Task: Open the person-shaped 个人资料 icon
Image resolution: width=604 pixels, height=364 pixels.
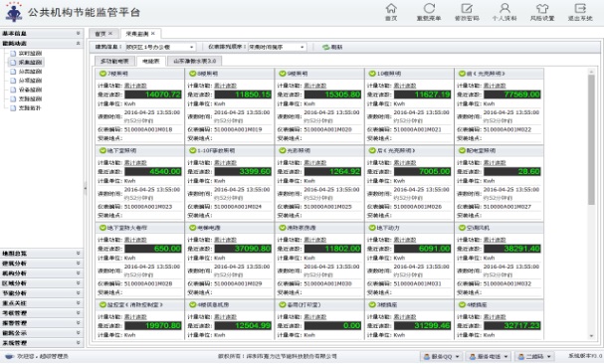Action: 504,8
